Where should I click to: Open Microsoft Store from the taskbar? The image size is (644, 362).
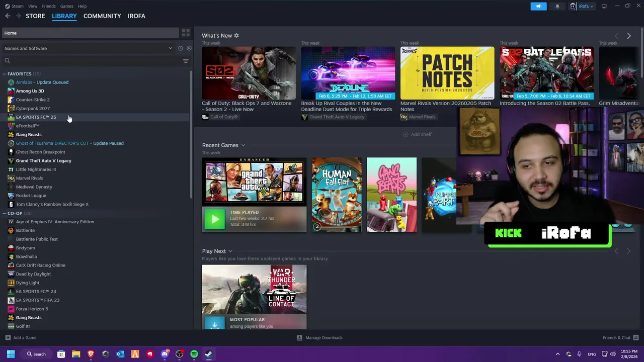click(x=61, y=354)
